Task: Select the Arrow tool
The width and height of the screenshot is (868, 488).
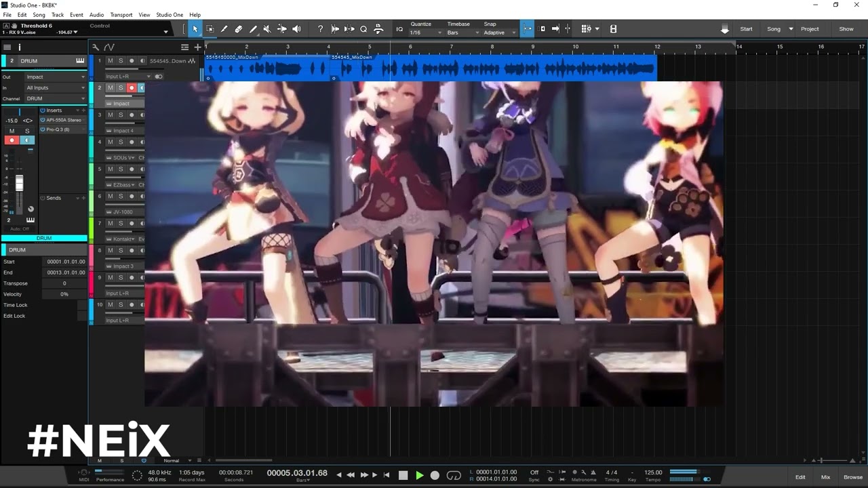Action: [x=195, y=29]
